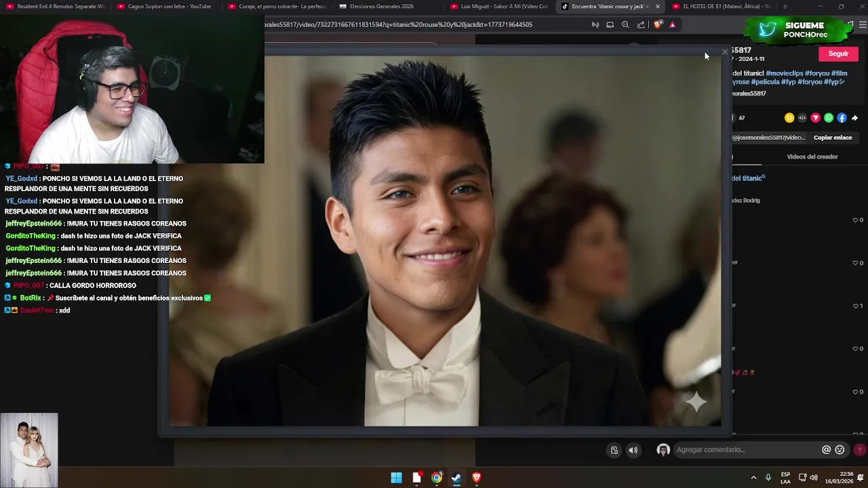868x488 pixels.
Task: Open the Videos del creador tab
Action: [x=812, y=157]
